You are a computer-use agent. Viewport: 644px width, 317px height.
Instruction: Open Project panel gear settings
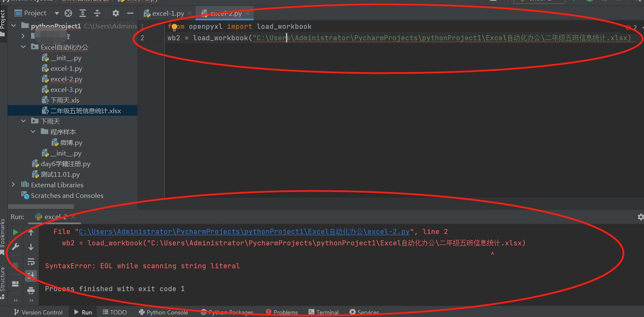click(116, 13)
